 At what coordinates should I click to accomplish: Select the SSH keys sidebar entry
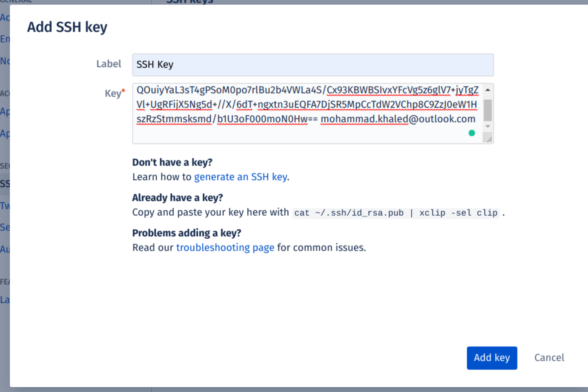[5, 184]
